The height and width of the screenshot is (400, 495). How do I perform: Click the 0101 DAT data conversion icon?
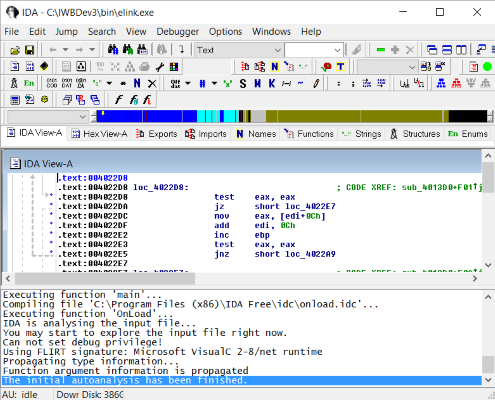66,83
